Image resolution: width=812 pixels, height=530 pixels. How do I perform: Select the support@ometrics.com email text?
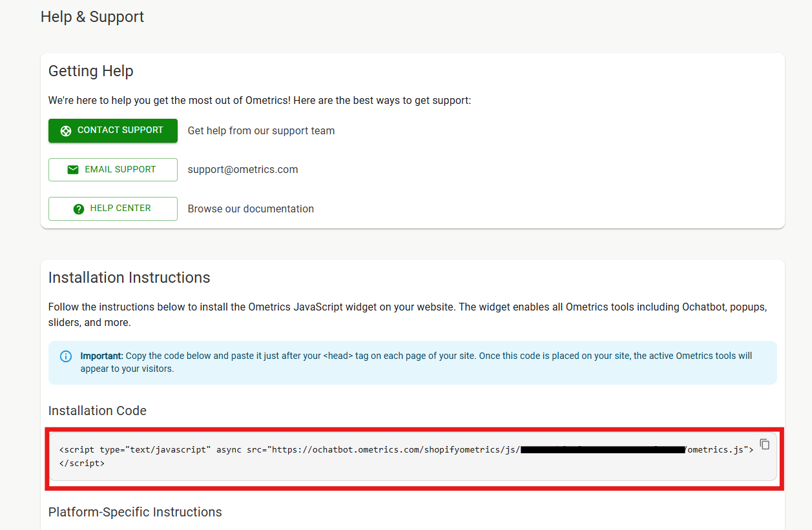[x=243, y=170]
